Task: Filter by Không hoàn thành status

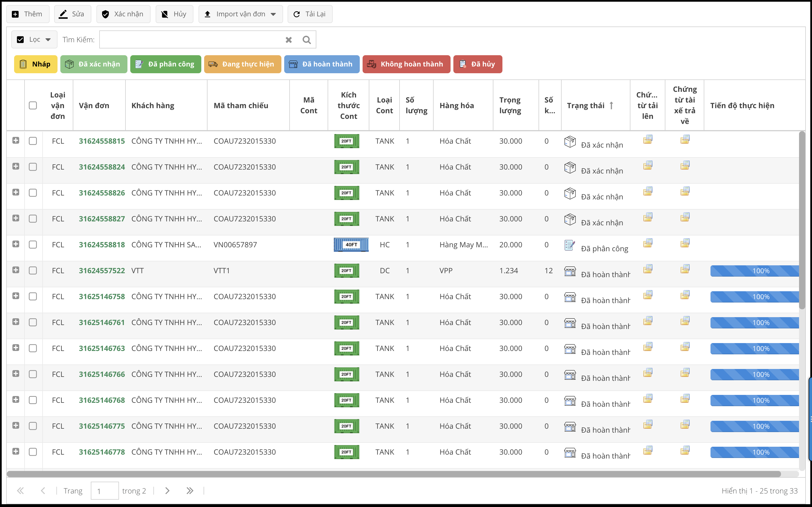Action: pos(406,64)
